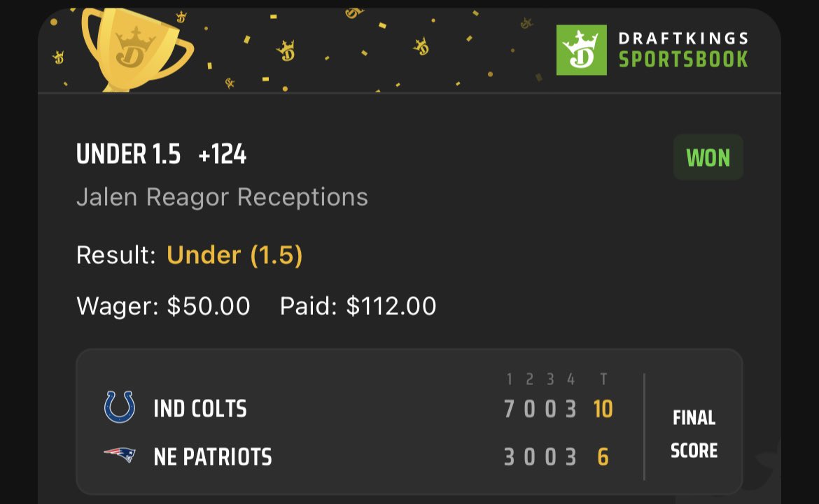819x504 pixels.
Task: Click the green DraftKings crown logo
Action: 581,50
